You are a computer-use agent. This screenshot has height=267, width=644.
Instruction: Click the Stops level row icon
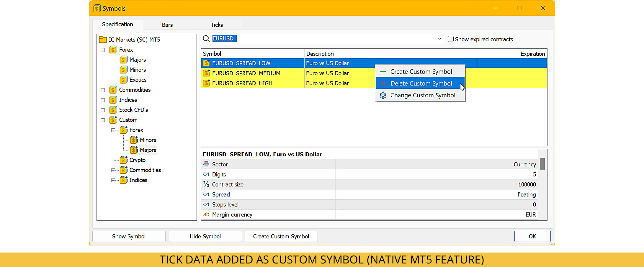tap(206, 204)
